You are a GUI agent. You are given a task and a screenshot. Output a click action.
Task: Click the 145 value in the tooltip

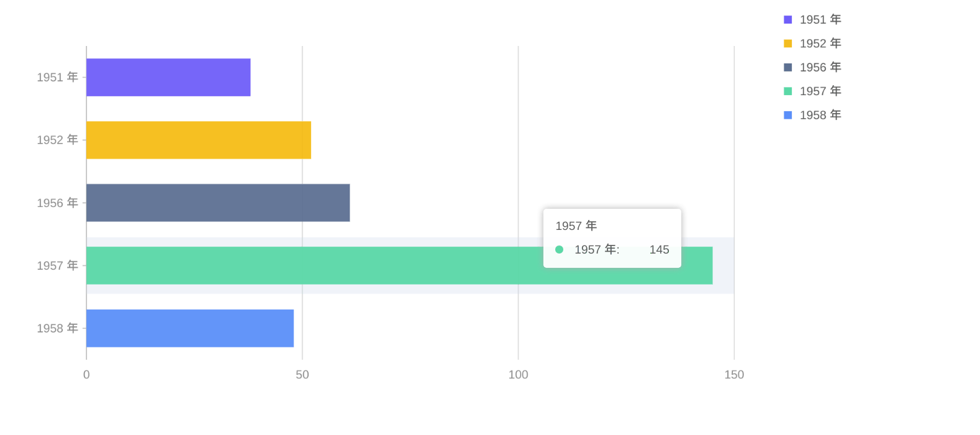click(x=659, y=250)
